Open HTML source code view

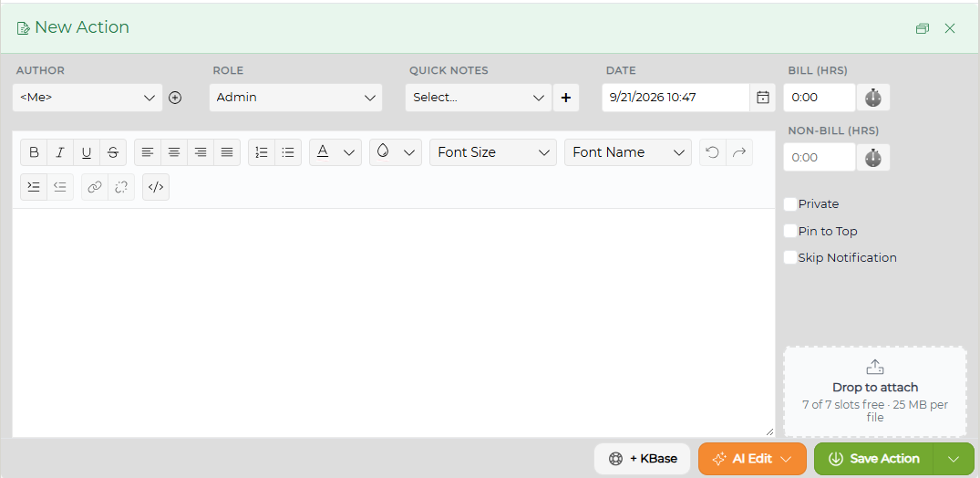[156, 186]
